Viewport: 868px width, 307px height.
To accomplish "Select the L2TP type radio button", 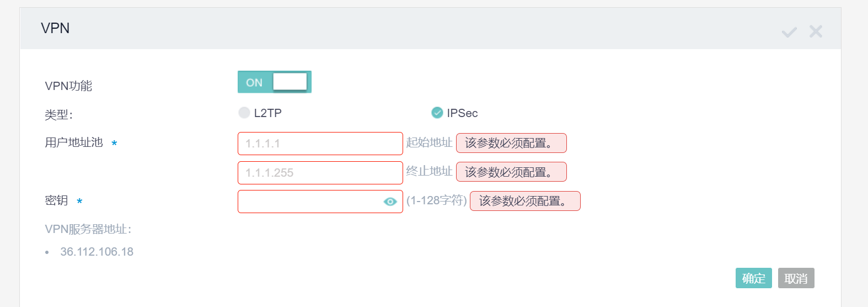I will point(244,113).
